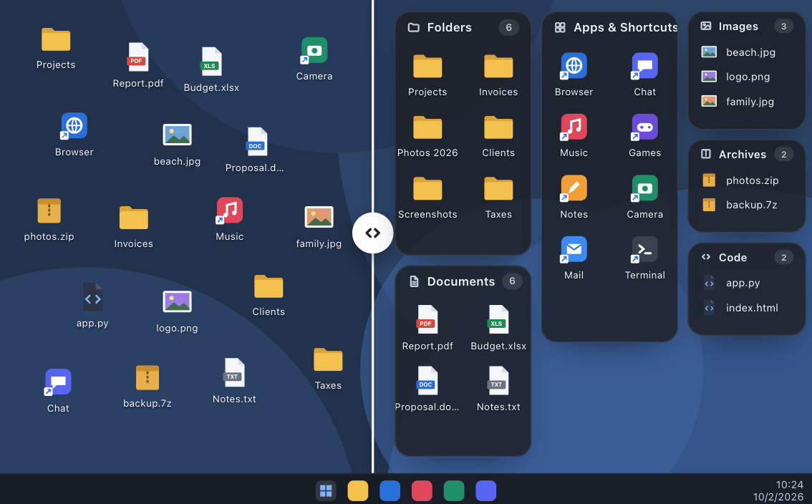Launch the Chat shortcut on the left desktop

[x=58, y=391]
